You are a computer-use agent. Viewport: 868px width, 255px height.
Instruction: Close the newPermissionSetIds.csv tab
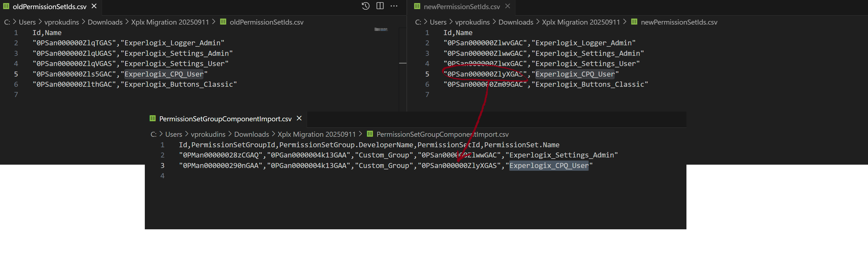pos(507,6)
